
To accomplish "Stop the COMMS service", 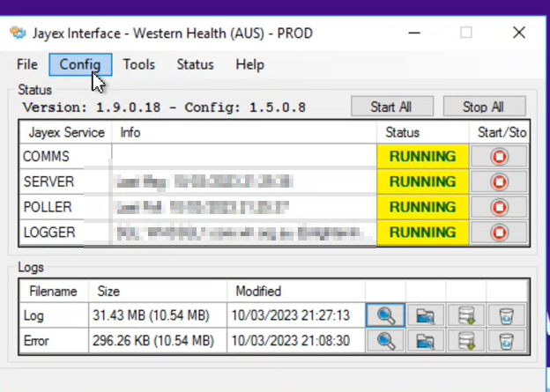I will 499,157.
